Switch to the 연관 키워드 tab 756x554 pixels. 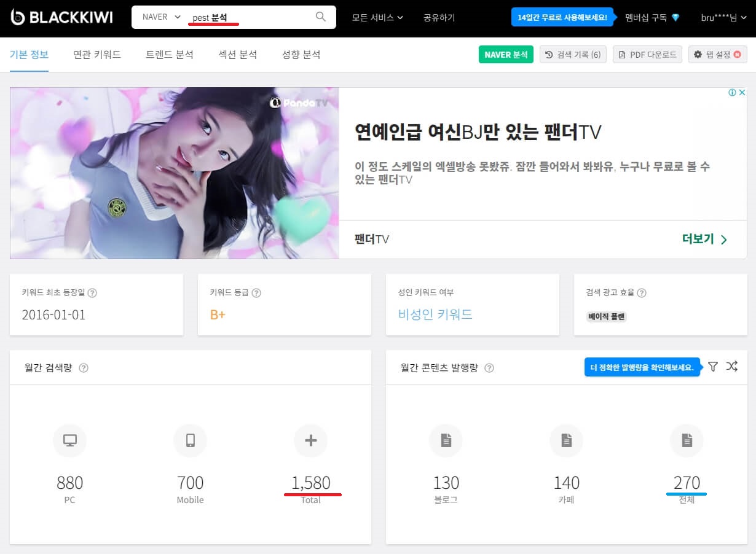coord(97,55)
